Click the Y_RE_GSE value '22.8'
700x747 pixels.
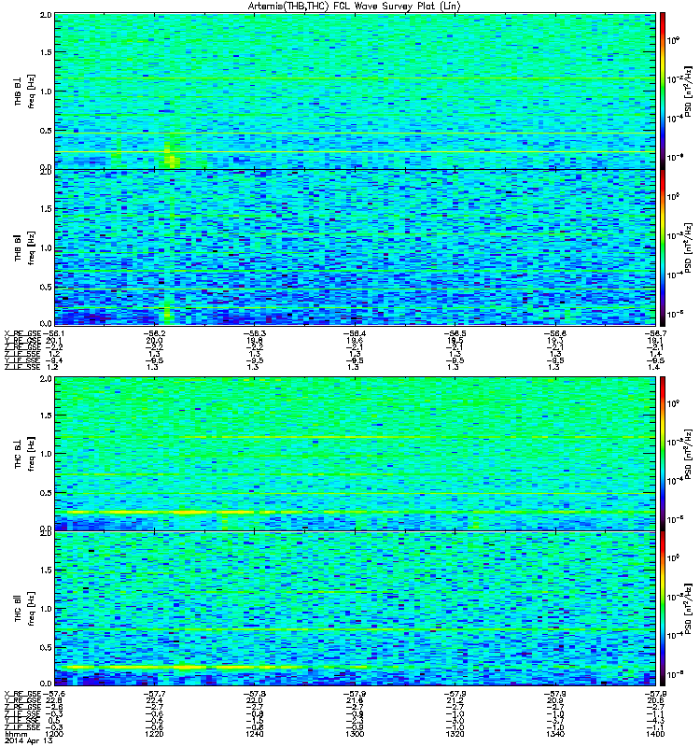[54, 700]
